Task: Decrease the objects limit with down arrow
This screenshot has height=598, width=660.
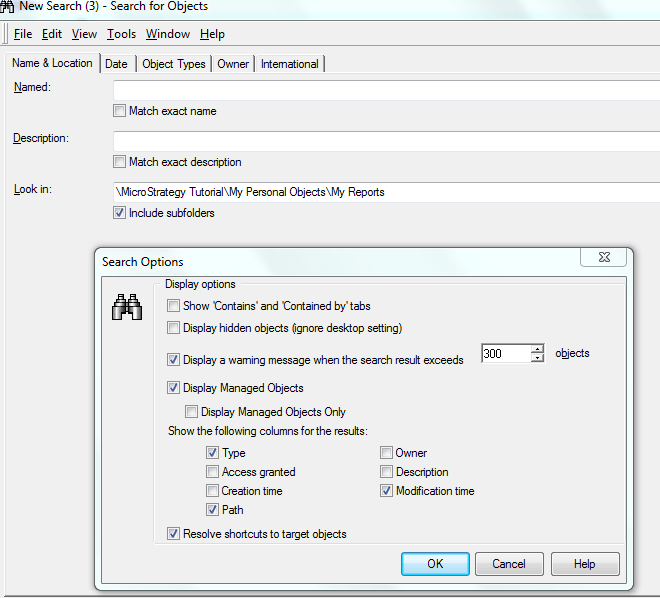Action: click(538, 358)
